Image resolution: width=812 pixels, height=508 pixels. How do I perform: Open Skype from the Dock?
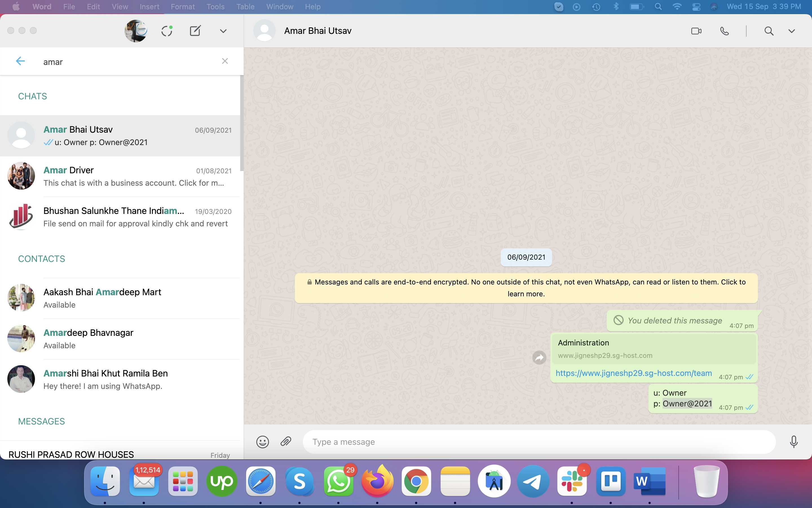300,481
